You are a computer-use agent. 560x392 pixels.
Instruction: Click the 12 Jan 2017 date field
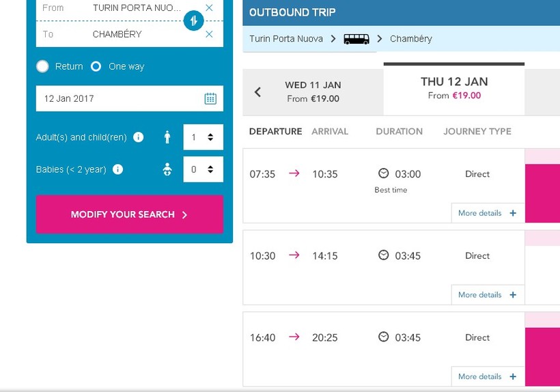pos(120,98)
